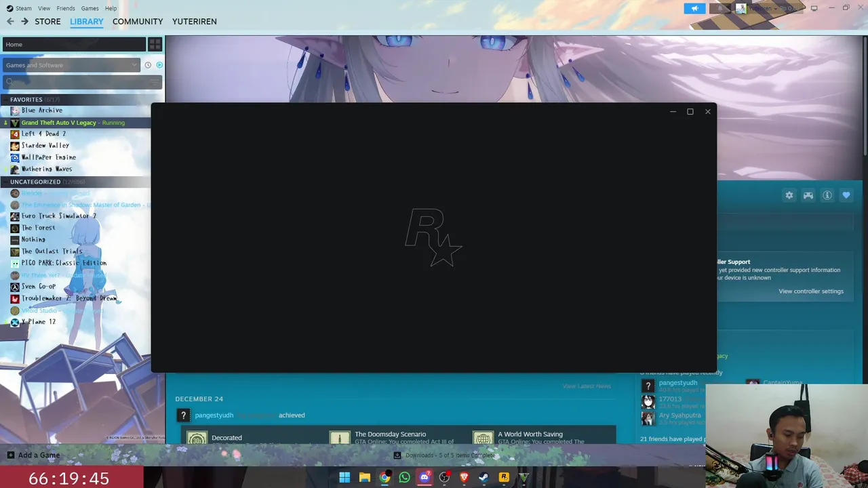Select Blue Archive in the library list

click(41, 110)
